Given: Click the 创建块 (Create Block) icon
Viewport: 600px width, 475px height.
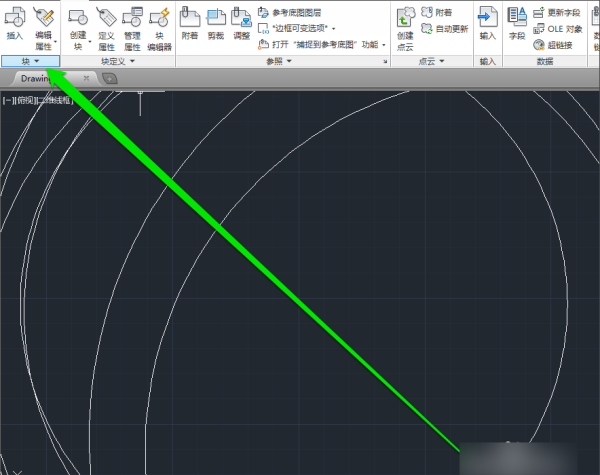Looking at the screenshot, I should coord(79,24).
